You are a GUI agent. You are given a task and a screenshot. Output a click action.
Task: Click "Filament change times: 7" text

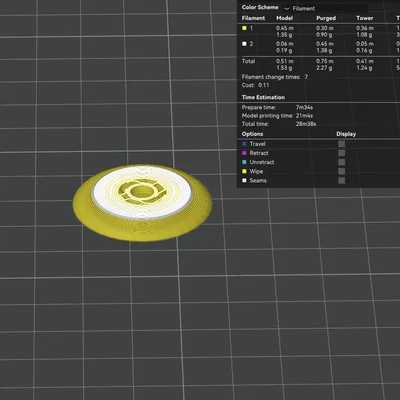click(275, 77)
